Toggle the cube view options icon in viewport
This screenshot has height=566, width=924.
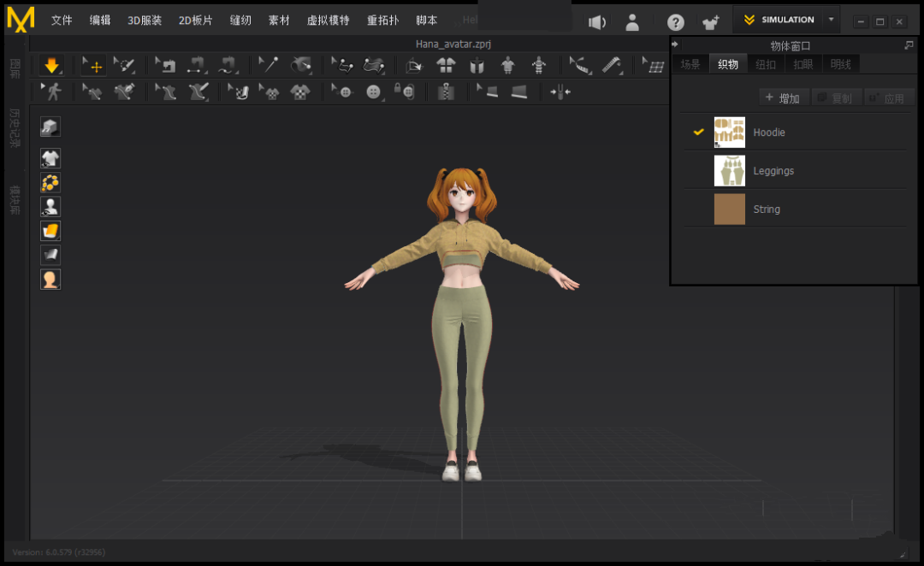[50, 127]
